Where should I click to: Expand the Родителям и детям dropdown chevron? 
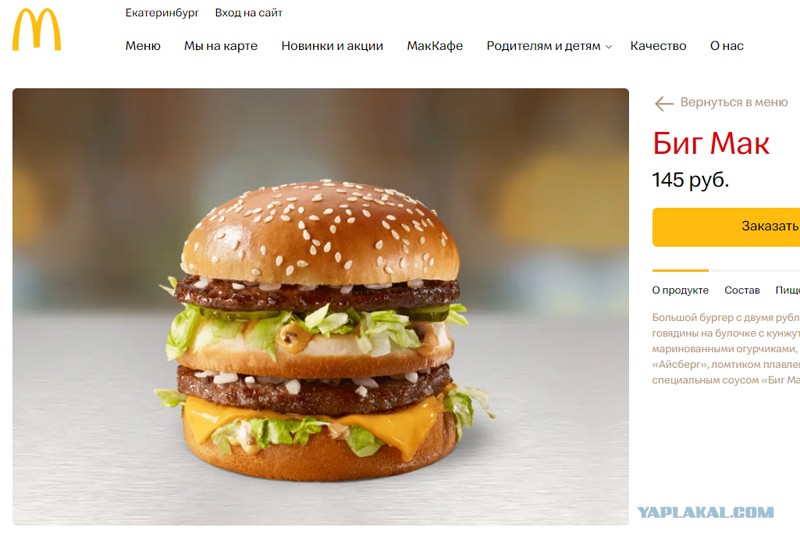[x=608, y=47]
